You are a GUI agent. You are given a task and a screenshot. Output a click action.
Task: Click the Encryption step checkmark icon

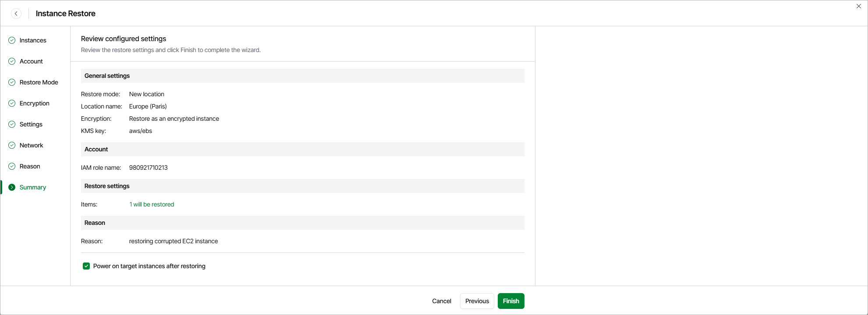click(x=12, y=103)
